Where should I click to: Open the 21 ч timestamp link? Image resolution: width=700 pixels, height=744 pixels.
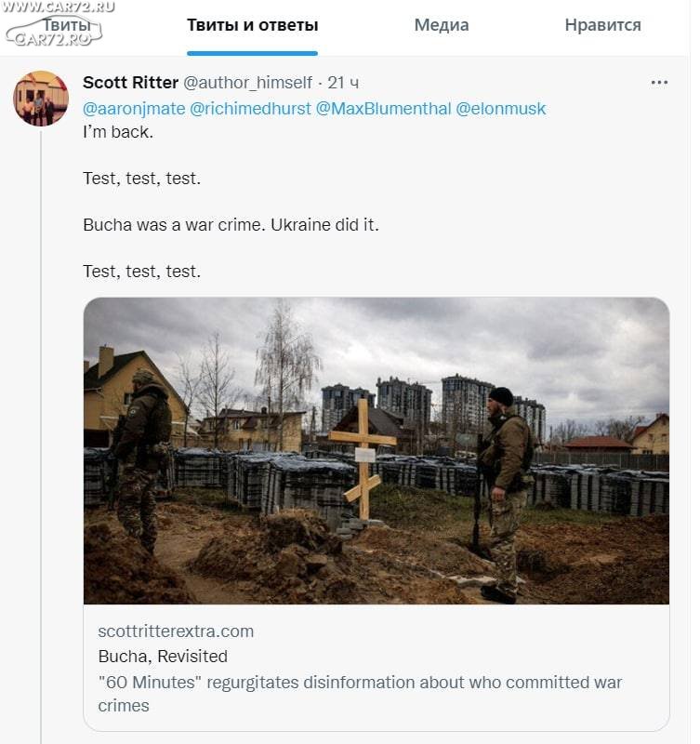(343, 83)
